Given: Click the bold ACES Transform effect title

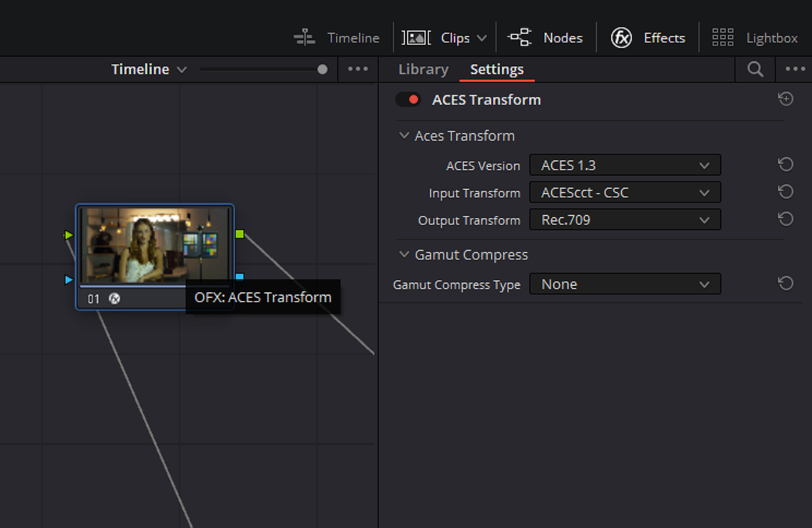Looking at the screenshot, I should coord(487,100).
